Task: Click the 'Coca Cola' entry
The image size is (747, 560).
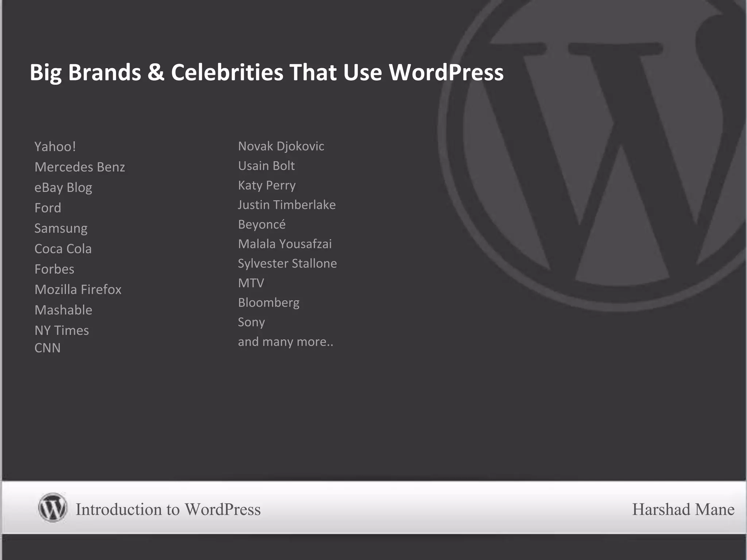Action: 63,249
